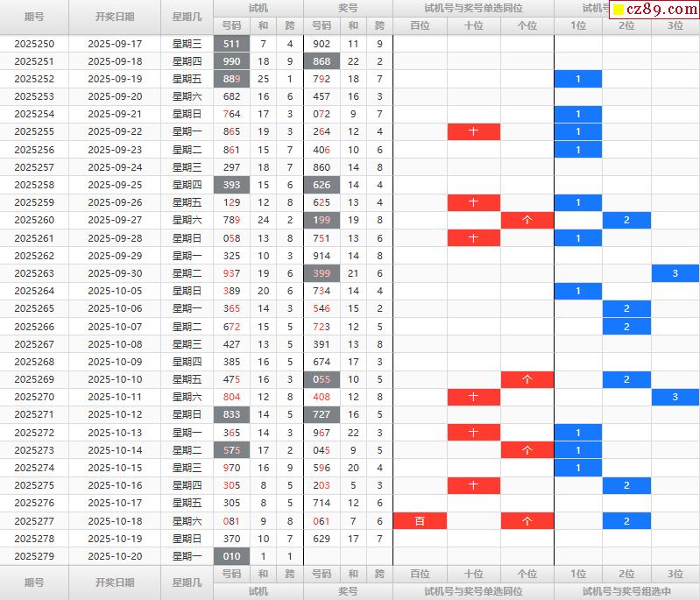
Task: Click the red 个 badge in row 2025273
Action: pyautogui.click(x=527, y=450)
